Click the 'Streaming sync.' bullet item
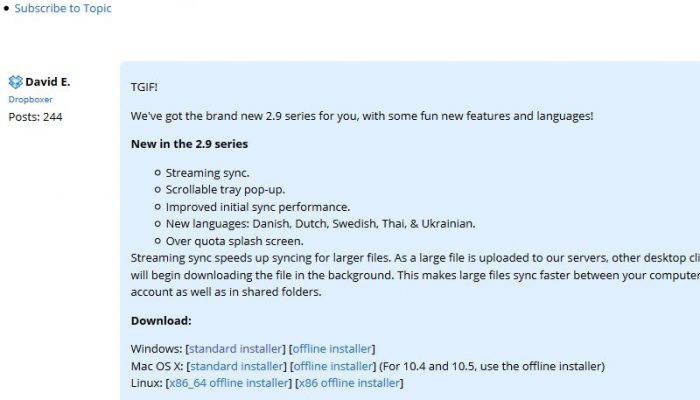The image size is (700, 400). tap(208, 173)
